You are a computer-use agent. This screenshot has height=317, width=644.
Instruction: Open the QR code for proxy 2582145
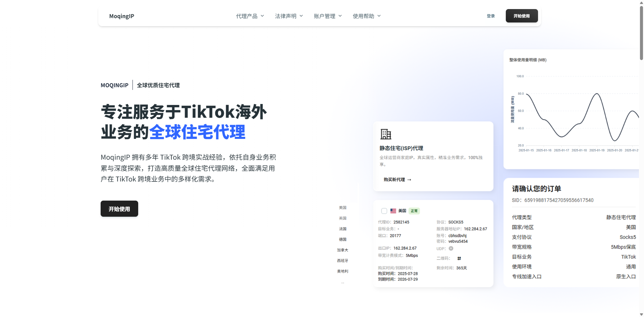click(459, 258)
